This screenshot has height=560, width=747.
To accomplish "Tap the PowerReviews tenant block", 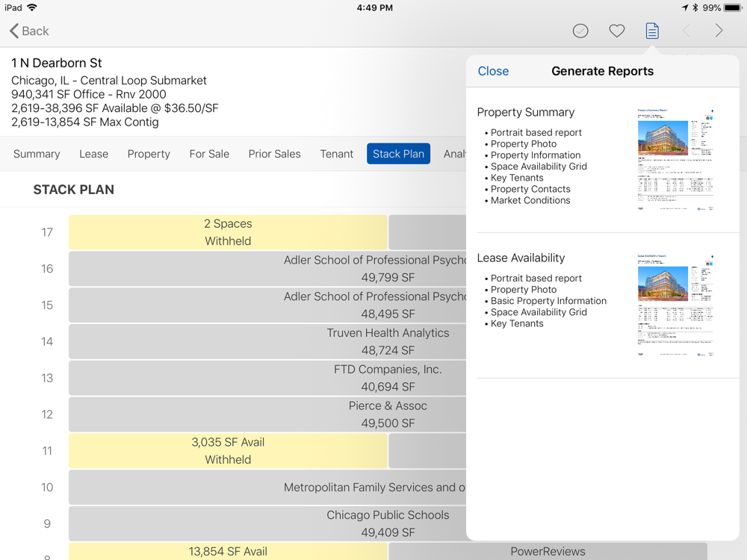I will [x=548, y=552].
